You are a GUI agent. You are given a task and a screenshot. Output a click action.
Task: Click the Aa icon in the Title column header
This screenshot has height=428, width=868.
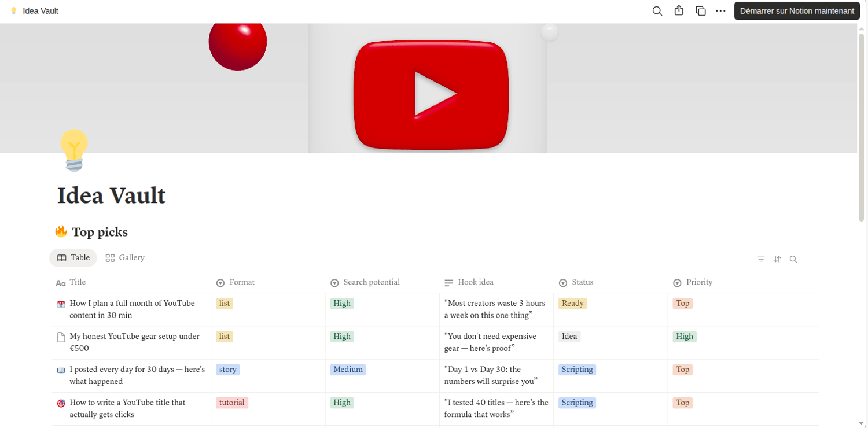pos(60,283)
